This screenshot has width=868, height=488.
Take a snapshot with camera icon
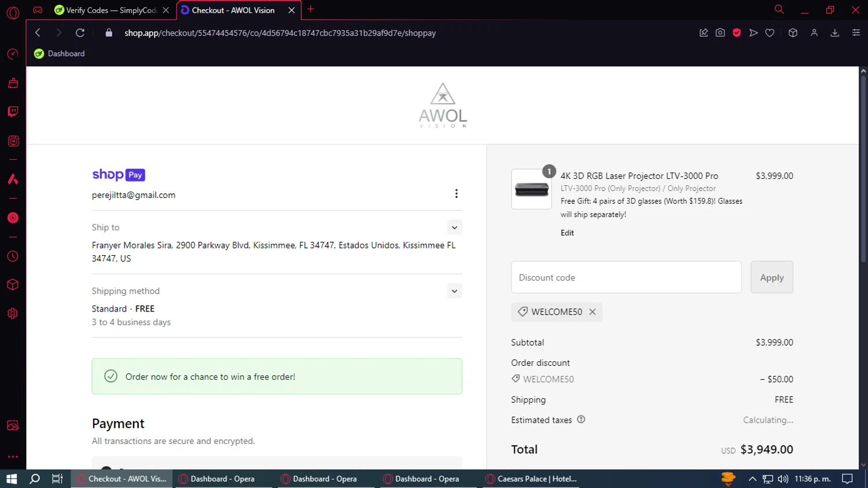pyautogui.click(x=720, y=33)
